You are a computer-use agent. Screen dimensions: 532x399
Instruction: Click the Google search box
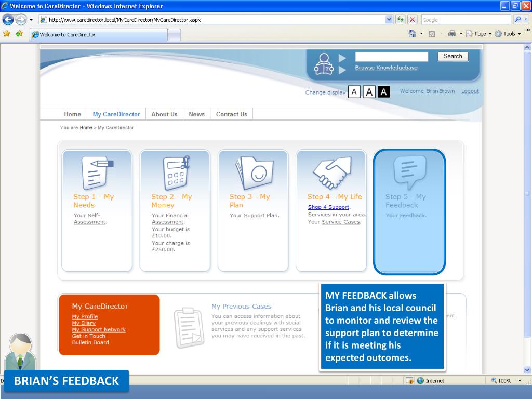(466, 20)
